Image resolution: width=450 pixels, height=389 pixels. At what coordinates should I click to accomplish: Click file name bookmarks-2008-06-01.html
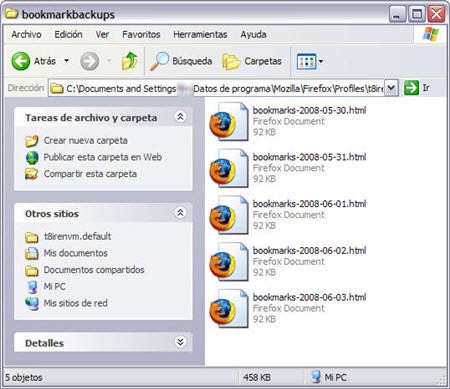coord(309,203)
